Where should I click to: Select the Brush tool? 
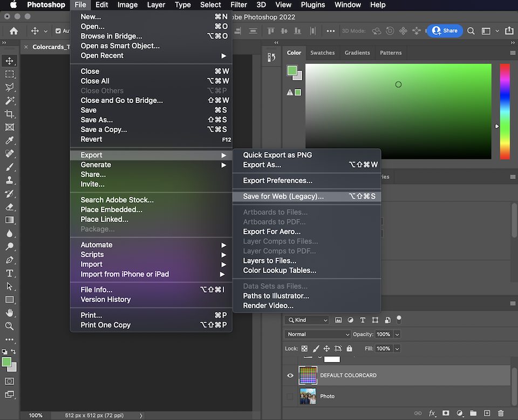[9, 167]
